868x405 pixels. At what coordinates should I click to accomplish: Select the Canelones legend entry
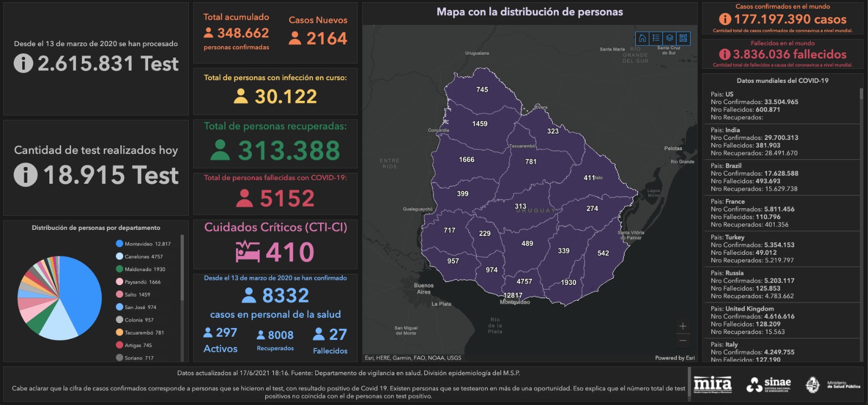139,256
